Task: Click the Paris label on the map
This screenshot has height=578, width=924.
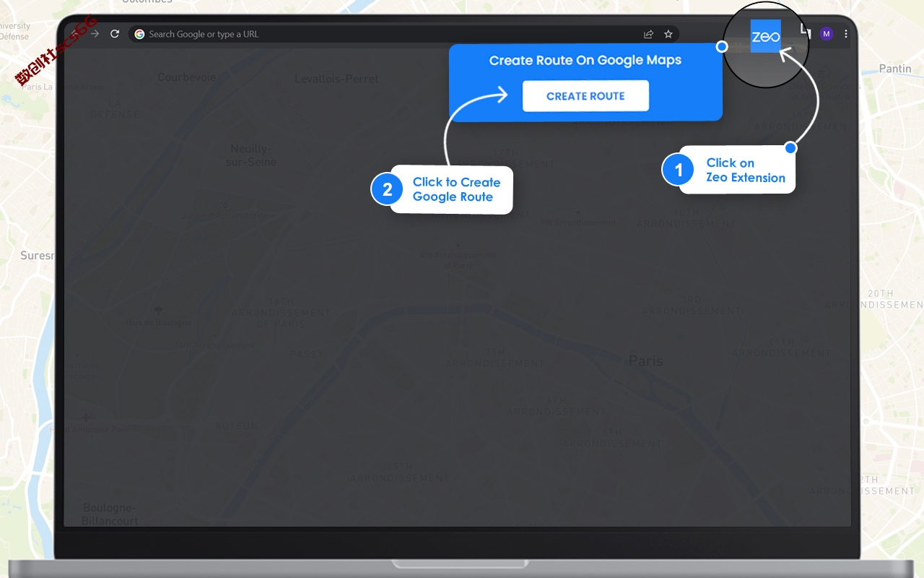Action: pos(645,361)
